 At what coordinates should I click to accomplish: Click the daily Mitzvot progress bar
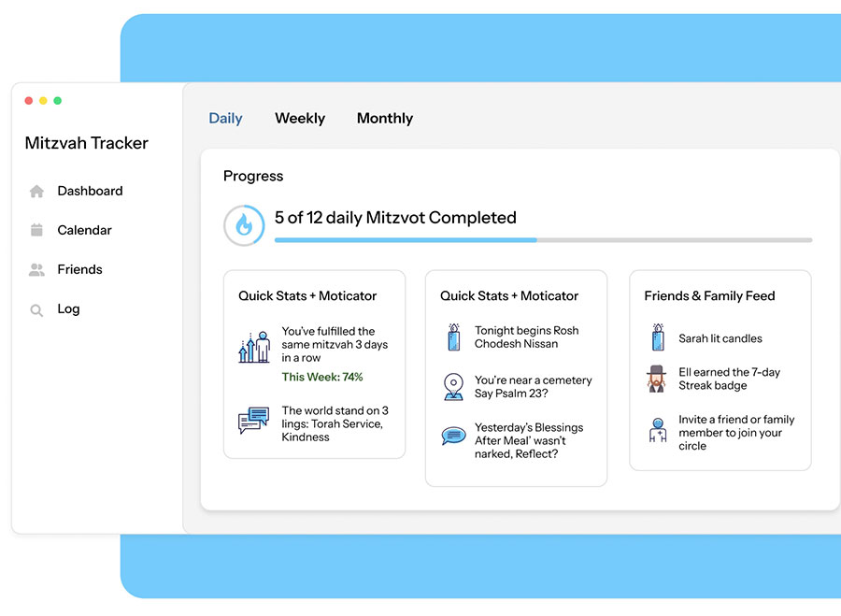click(543, 240)
